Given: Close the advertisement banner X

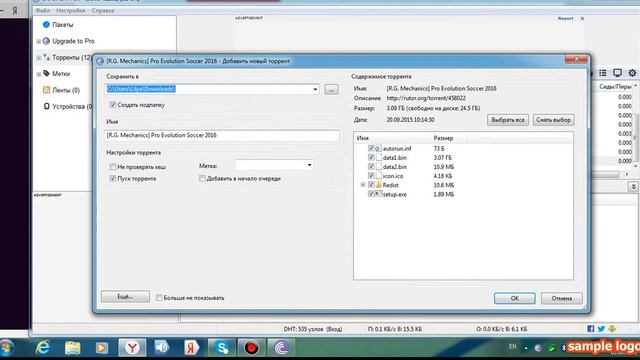Looking at the screenshot, I should 582,18.
